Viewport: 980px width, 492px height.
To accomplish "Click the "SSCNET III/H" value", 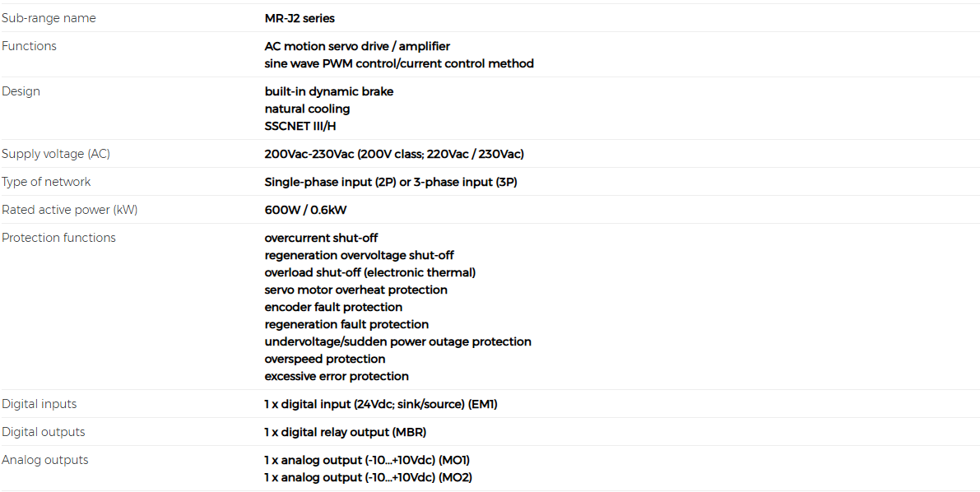I will 300,126.
